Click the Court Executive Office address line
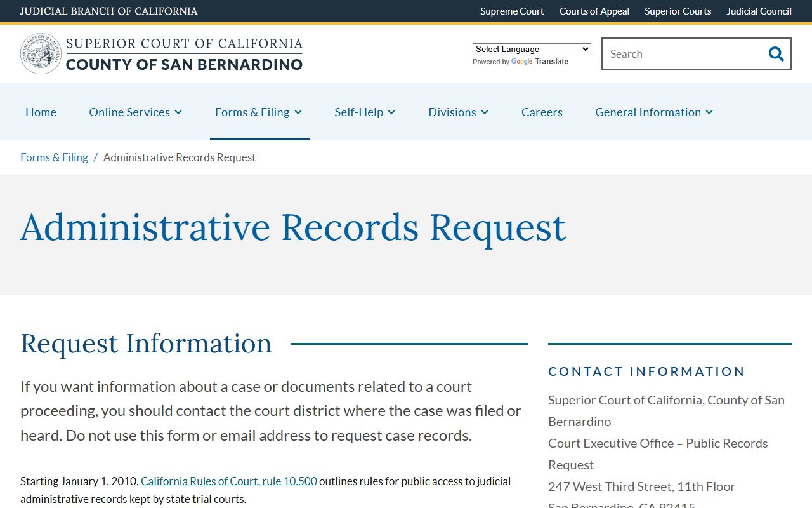 coord(658,454)
